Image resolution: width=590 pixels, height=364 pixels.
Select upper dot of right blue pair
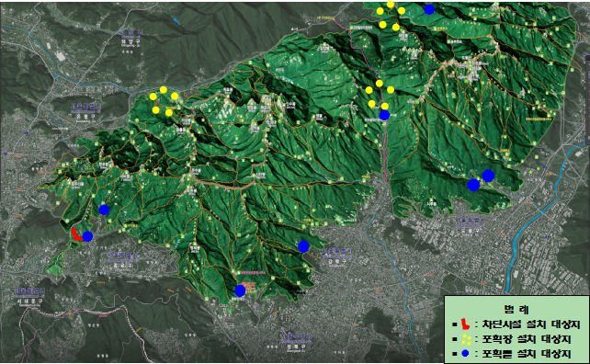pos(488,176)
